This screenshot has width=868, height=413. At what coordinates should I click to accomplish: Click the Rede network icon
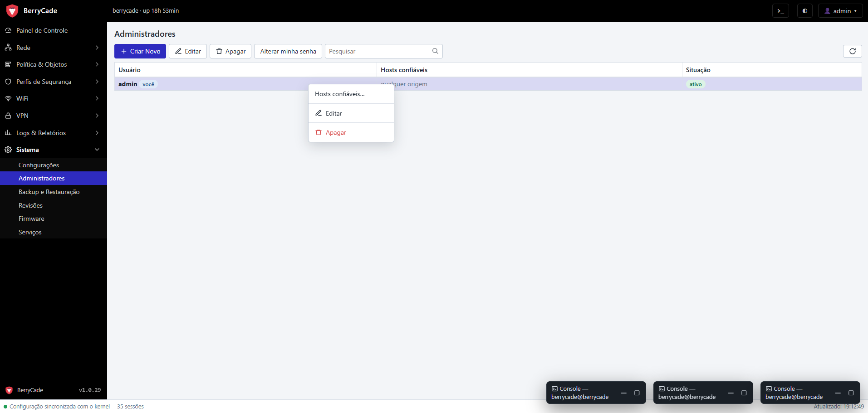coord(8,48)
